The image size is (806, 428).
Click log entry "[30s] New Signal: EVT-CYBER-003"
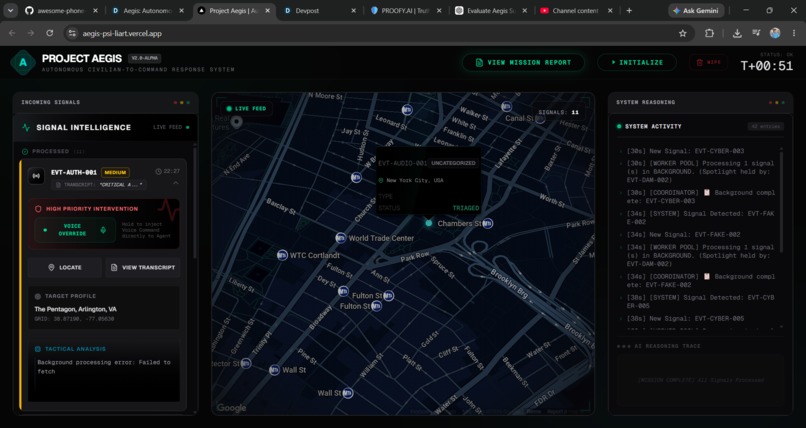click(x=685, y=151)
